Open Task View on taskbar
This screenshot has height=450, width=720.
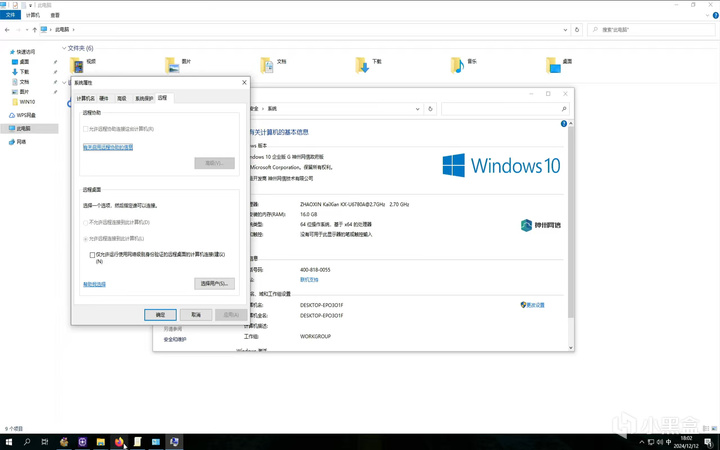pyautogui.click(x=45, y=442)
